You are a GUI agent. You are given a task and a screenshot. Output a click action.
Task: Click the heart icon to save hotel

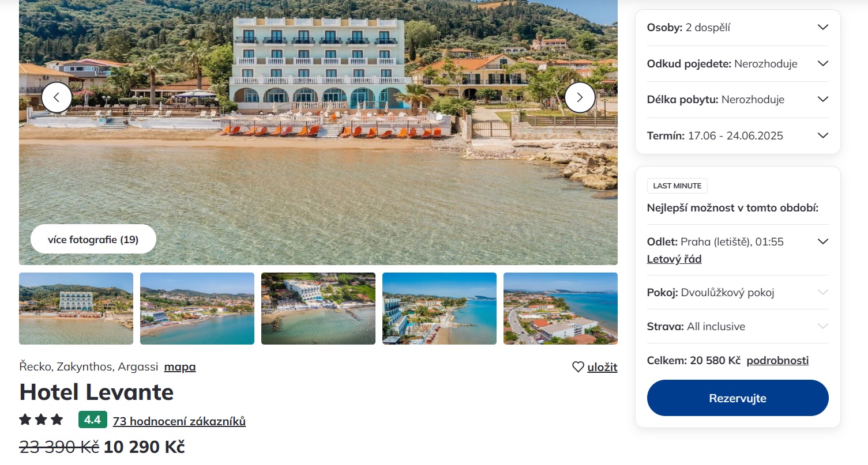pos(578,367)
